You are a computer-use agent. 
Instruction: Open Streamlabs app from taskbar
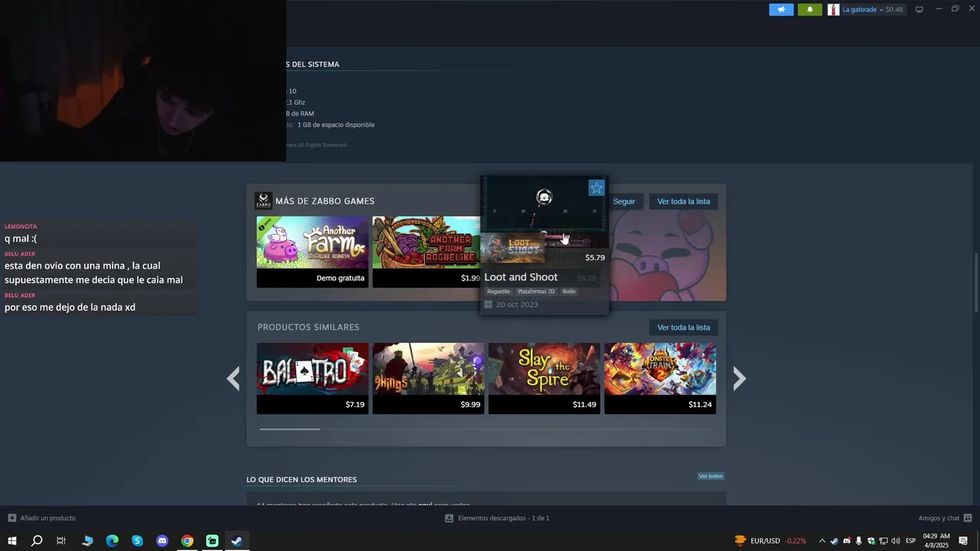[212, 541]
